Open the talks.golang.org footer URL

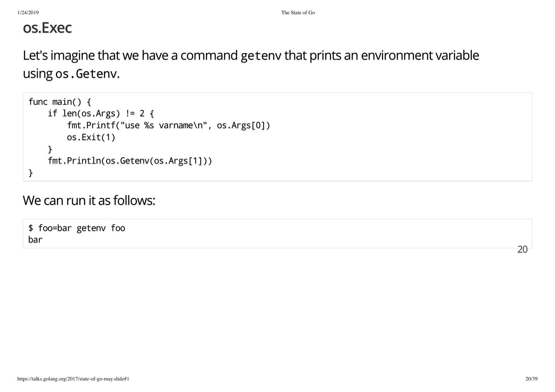click(73, 379)
